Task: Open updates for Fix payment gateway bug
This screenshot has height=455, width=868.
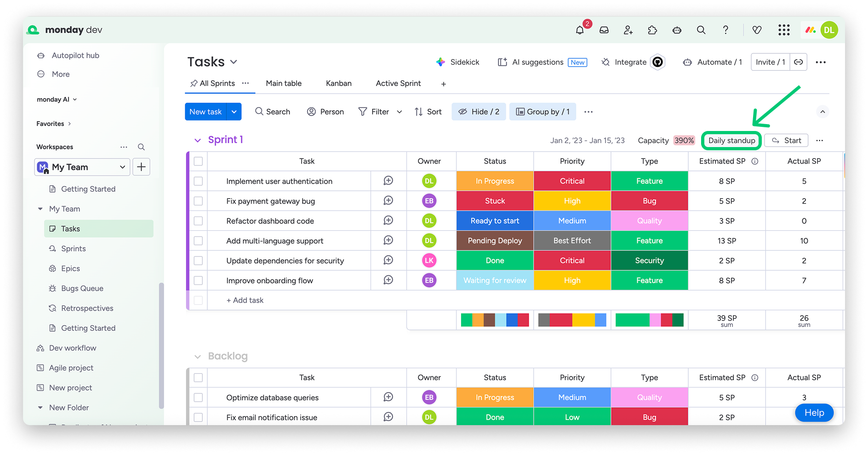Action: point(388,200)
